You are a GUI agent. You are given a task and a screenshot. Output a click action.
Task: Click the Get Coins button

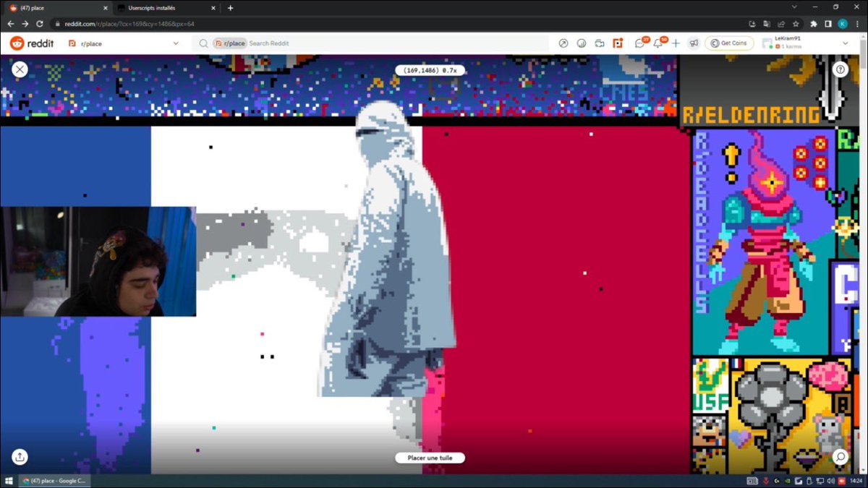pyautogui.click(x=729, y=43)
